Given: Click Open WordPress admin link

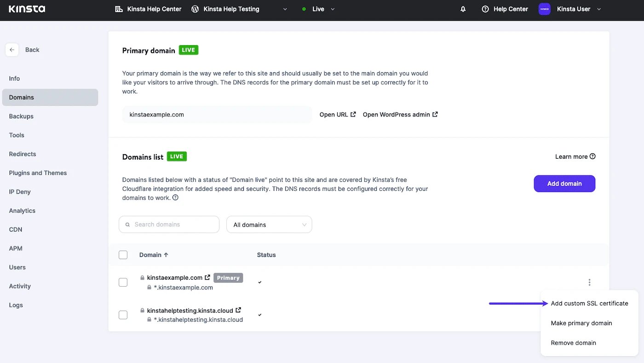Looking at the screenshot, I should 400,115.
